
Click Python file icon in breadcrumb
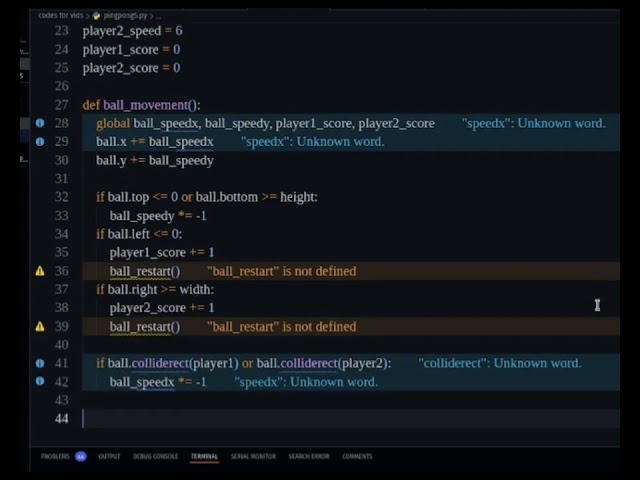tap(96, 16)
